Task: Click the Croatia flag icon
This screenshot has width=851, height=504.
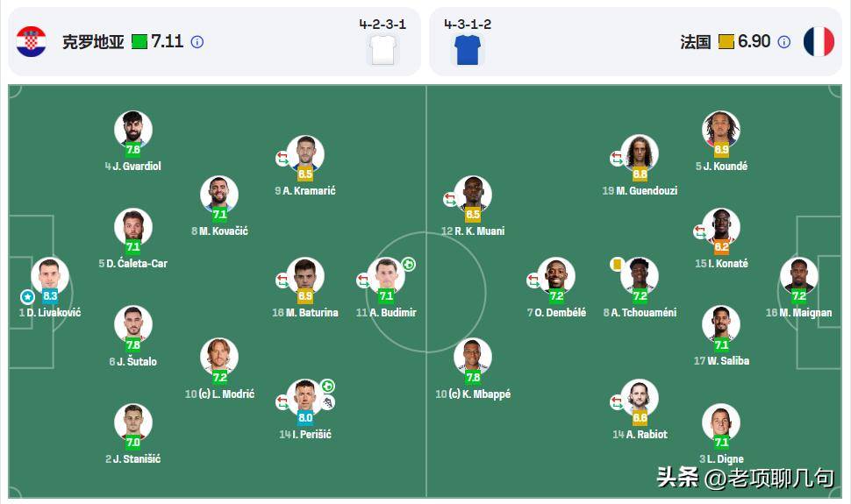Action: coord(31,42)
